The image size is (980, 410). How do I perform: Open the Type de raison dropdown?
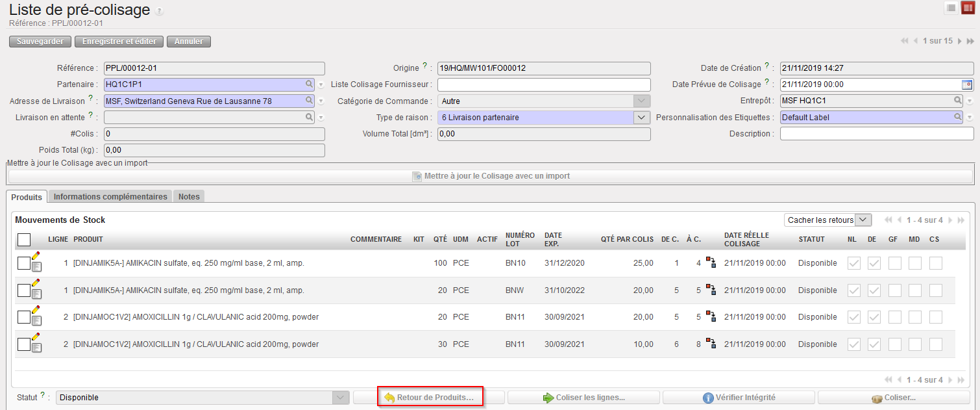tap(641, 118)
